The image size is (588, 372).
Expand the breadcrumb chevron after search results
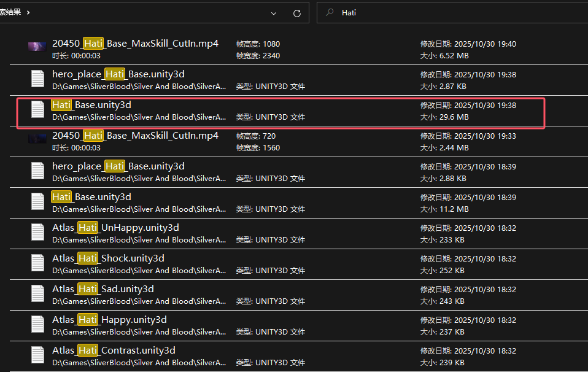click(28, 12)
